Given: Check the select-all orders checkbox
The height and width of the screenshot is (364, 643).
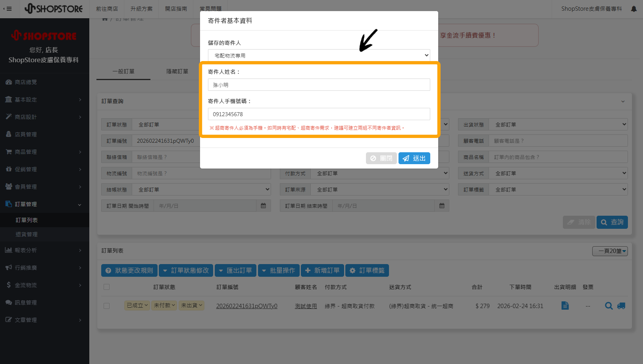Looking at the screenshot, I should click(106, 287).
